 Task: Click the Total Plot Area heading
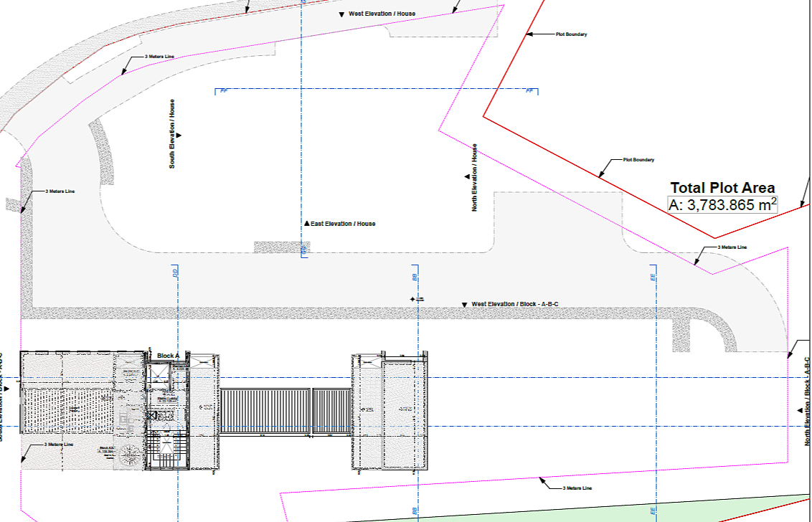click(x=722, y=187)
